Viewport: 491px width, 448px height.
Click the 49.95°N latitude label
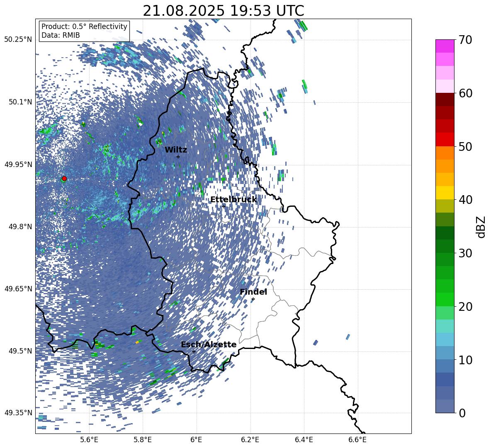pyautogui.click(x=18, y=164)
